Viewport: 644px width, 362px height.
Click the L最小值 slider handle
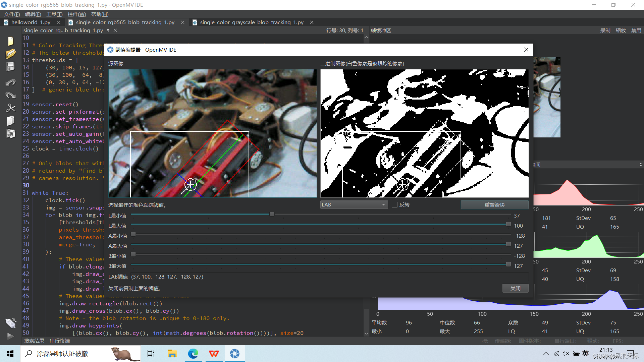(272, 214)
